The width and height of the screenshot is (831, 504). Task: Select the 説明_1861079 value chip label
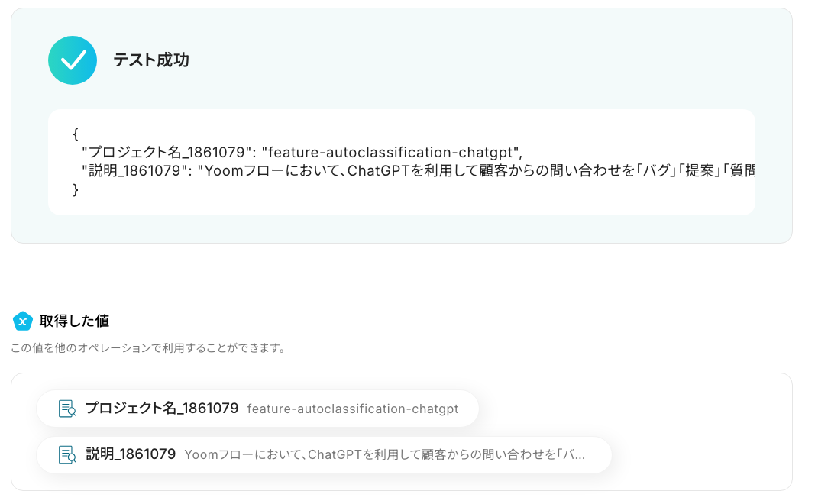pyautogui.click(x=131, y=454)
